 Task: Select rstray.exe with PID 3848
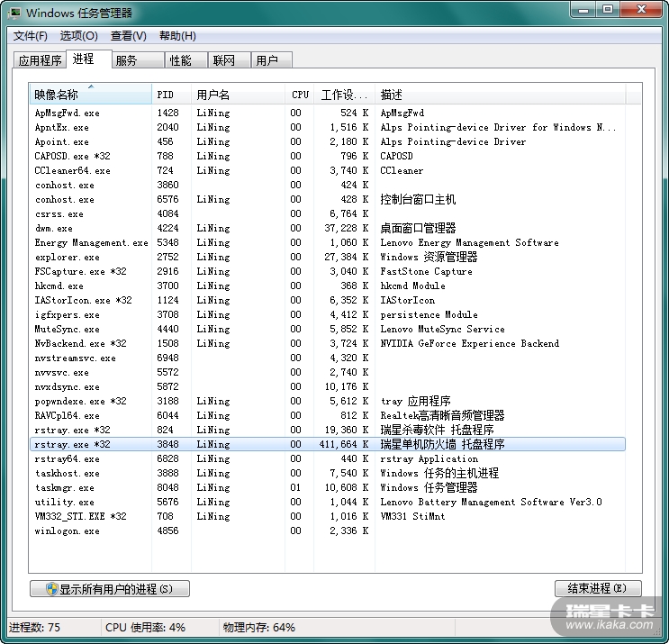point(328,444)
